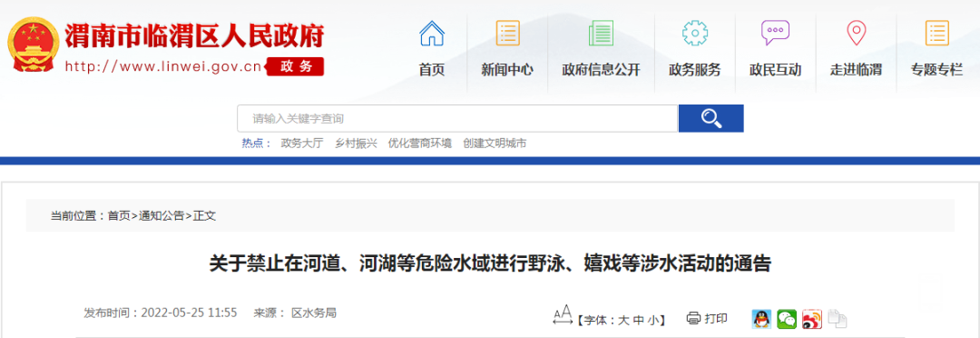Click the copy link pages icon

pos(838,319)
